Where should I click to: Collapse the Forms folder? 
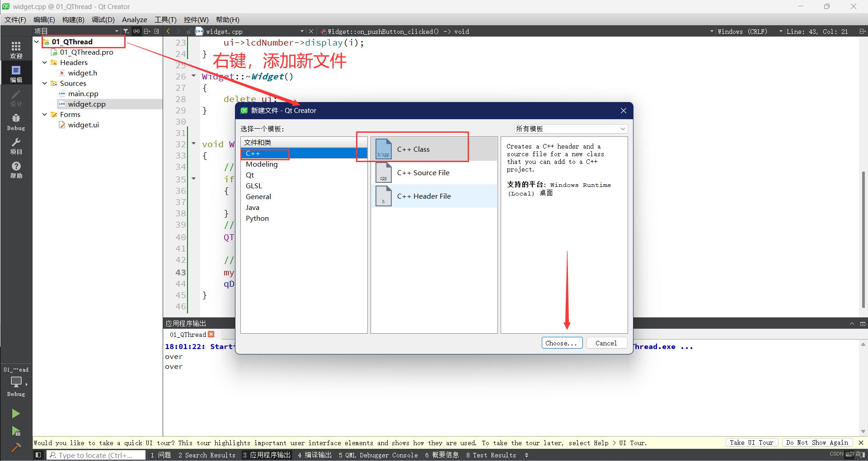click(45, 114)
